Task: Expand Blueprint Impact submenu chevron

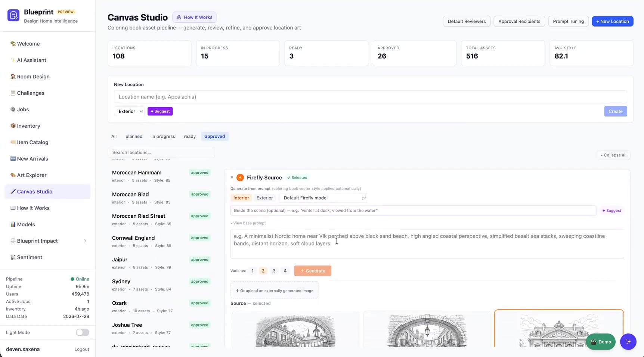Action: [85, 241]
